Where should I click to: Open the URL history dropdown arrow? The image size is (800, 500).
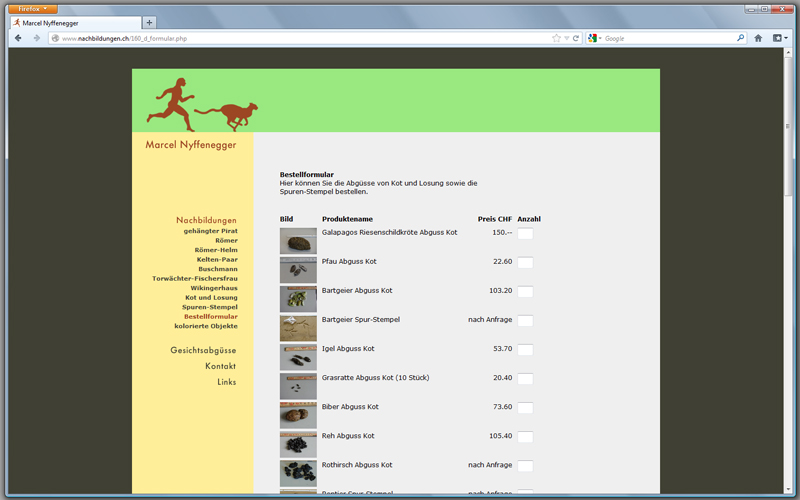(x=566, y=38)
